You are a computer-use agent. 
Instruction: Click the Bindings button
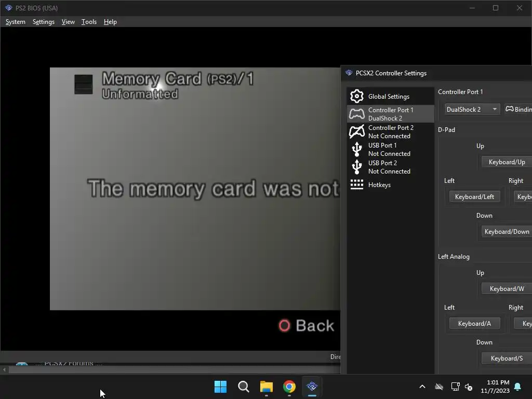click(518, 109)
